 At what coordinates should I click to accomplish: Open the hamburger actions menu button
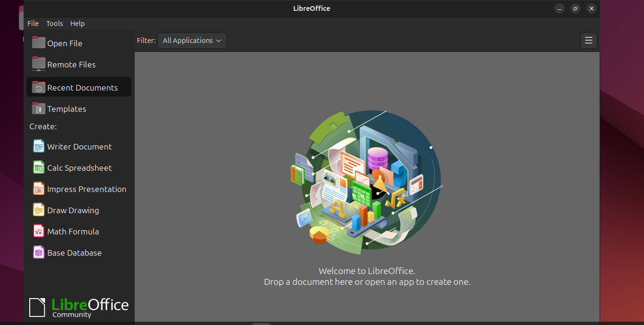pos(588,41)
